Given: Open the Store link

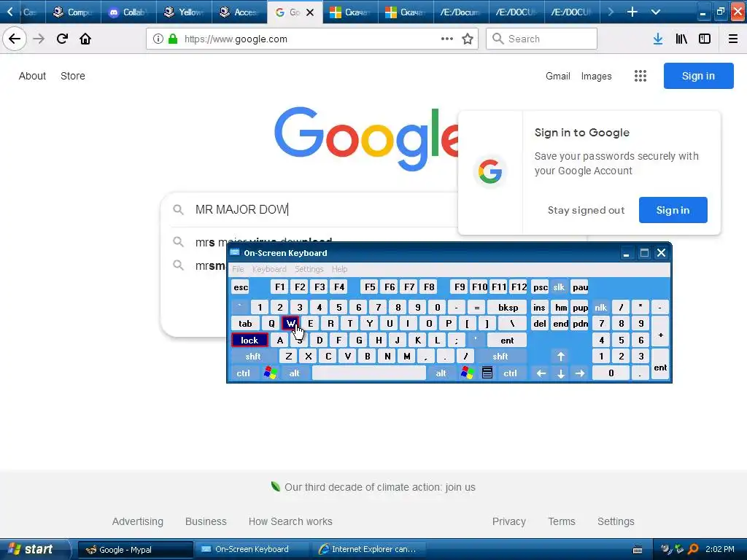Looking at the screenshot, I should (x=73, y=76).
